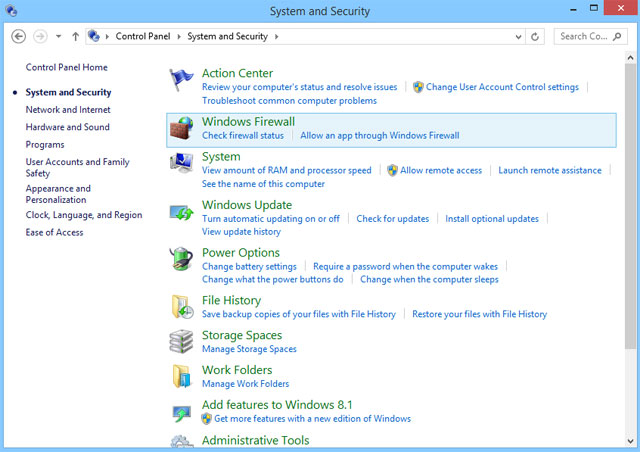Click the vertical scrollbar up arrow

pos(630,58)
